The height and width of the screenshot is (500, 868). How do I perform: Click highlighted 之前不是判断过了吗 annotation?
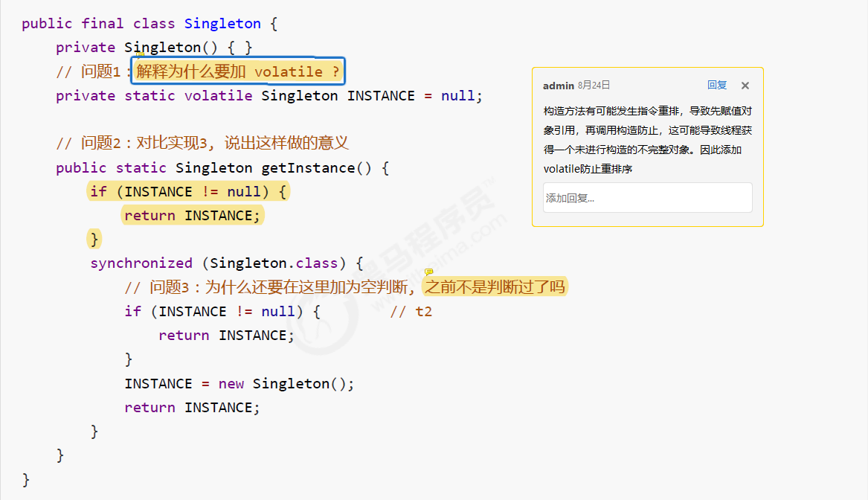(495, 286)
